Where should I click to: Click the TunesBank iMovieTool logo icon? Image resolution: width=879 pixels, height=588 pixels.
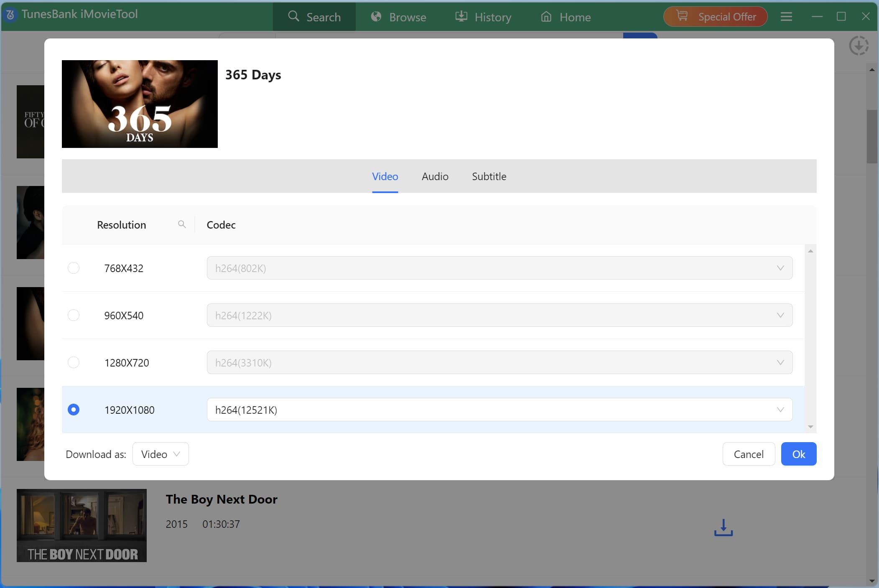click(10, 15)
